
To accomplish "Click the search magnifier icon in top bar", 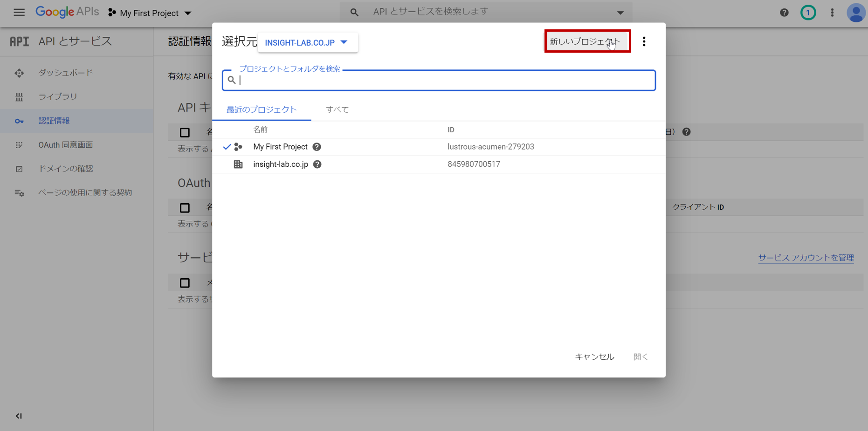I will pos(354,13).
